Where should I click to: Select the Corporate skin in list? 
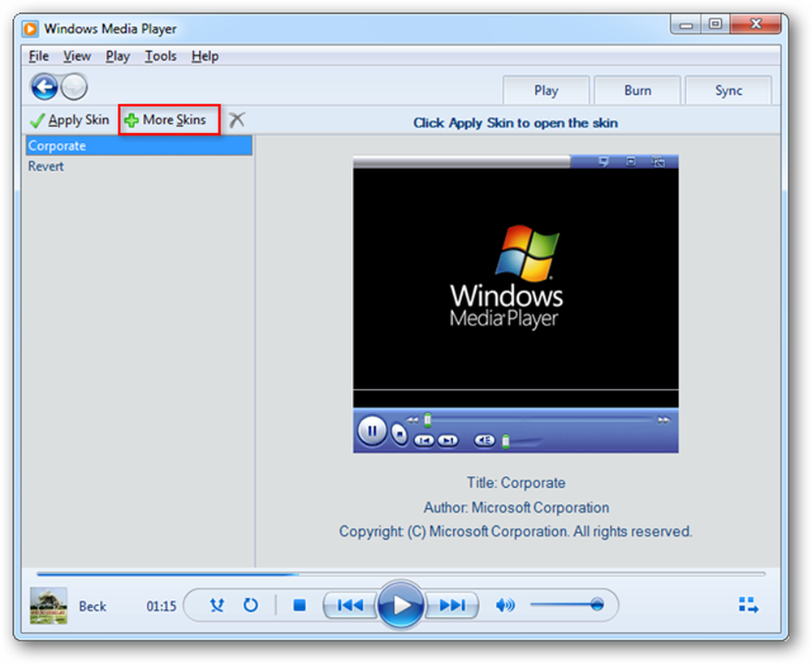139,145
